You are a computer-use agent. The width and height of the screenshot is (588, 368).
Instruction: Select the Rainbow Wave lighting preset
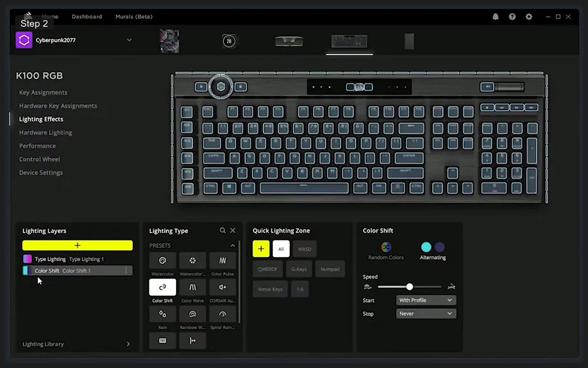point(192,314)
